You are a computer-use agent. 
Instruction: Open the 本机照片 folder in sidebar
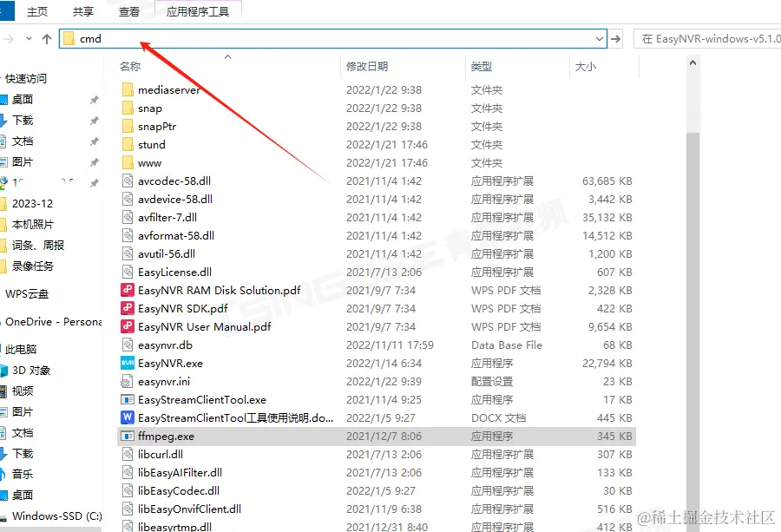tap(32, 225)
